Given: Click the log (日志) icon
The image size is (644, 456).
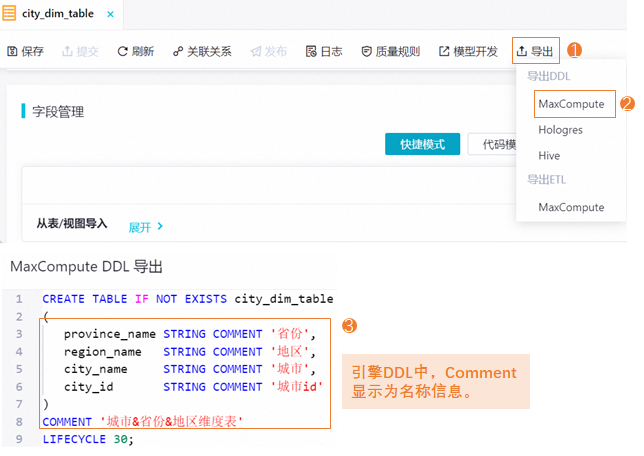Looking at the screenshot, I should (311, 51).
